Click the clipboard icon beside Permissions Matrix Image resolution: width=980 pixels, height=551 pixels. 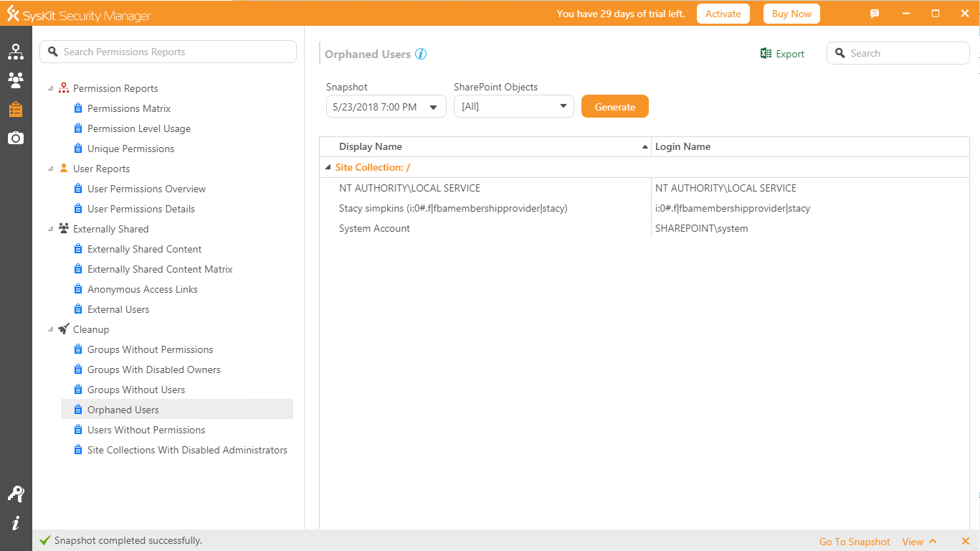coord(79,108)
